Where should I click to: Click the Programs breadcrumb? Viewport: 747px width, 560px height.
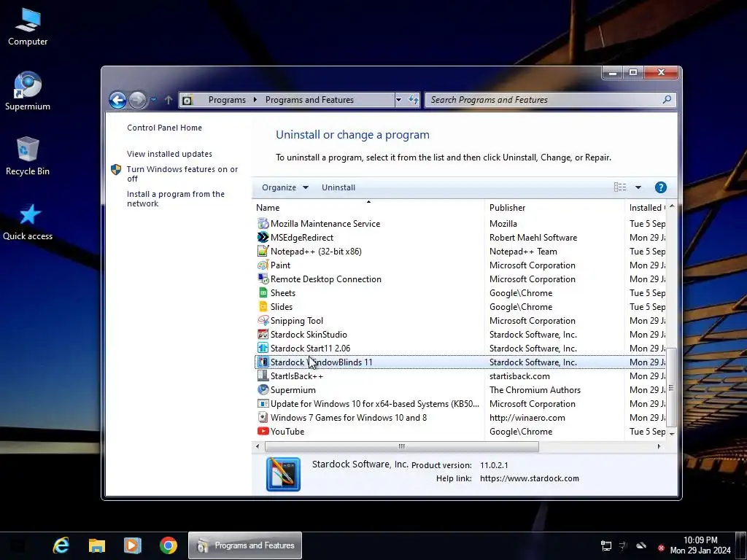[x=227, y=99]
